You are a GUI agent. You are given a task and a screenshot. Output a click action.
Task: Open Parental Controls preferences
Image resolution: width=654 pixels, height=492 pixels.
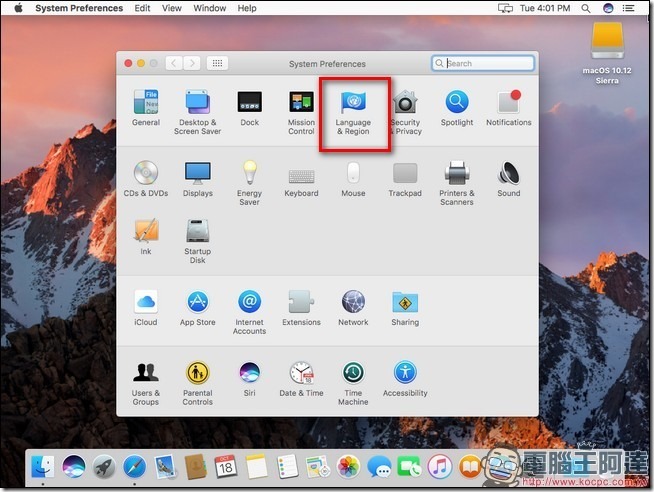coord(198,383)
